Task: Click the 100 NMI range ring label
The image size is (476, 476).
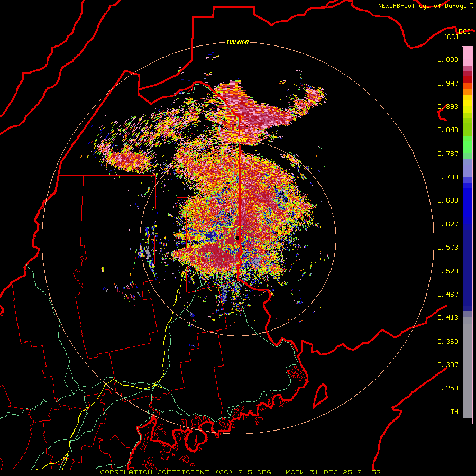Action: tap(237, 42)
